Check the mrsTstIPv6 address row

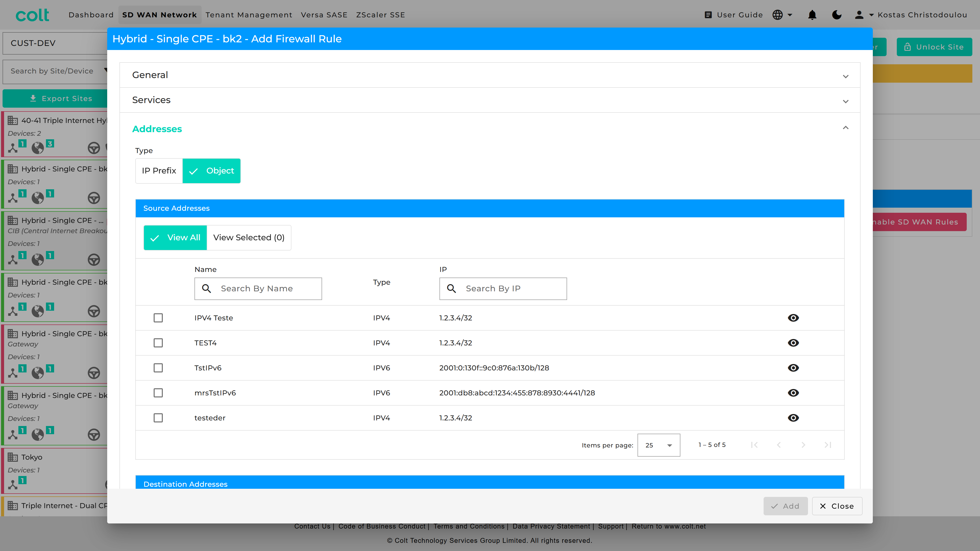point(158,393)
